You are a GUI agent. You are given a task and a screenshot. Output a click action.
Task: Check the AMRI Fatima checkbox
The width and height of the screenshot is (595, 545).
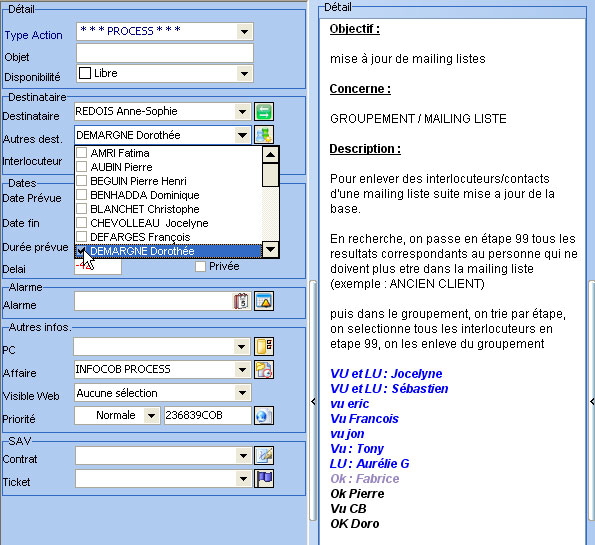[x=82, y=153]
